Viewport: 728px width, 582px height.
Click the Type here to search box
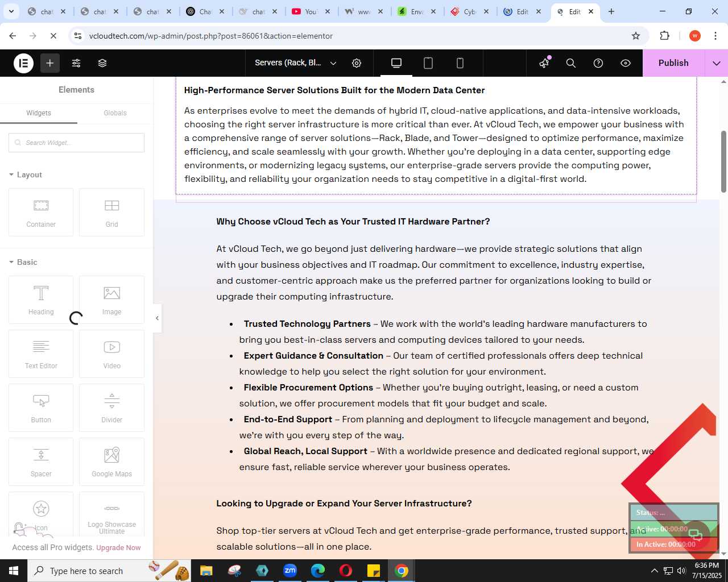click(x=108, y=571)
